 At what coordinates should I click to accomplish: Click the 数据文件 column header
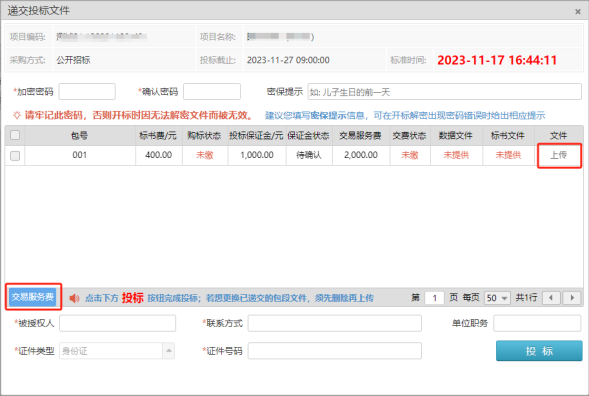[456, 136]
